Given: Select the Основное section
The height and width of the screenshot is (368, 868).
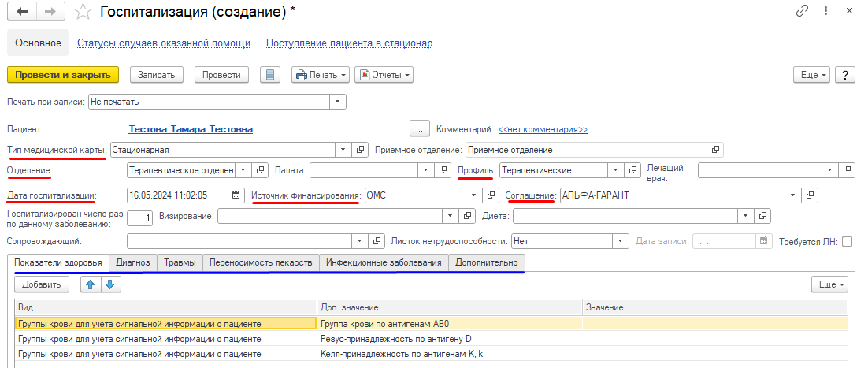Looking at the screenshot, I should click(x=38, y=43).
